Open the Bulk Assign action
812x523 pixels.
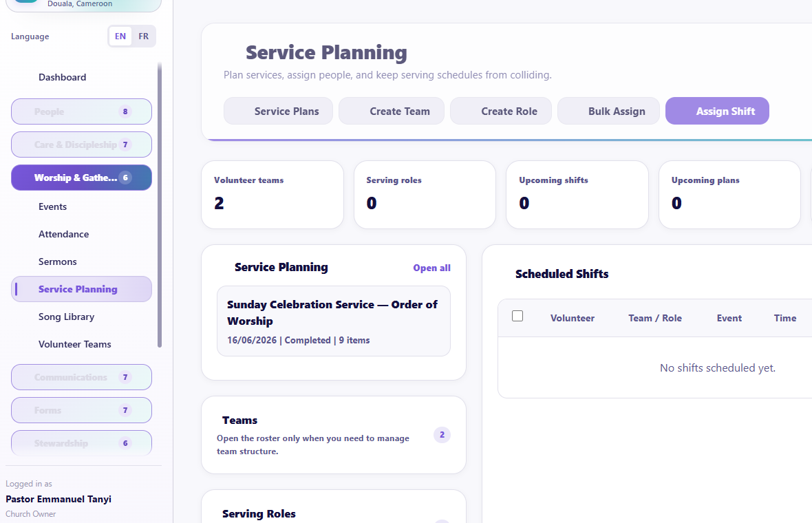click(x=608, y=111)
